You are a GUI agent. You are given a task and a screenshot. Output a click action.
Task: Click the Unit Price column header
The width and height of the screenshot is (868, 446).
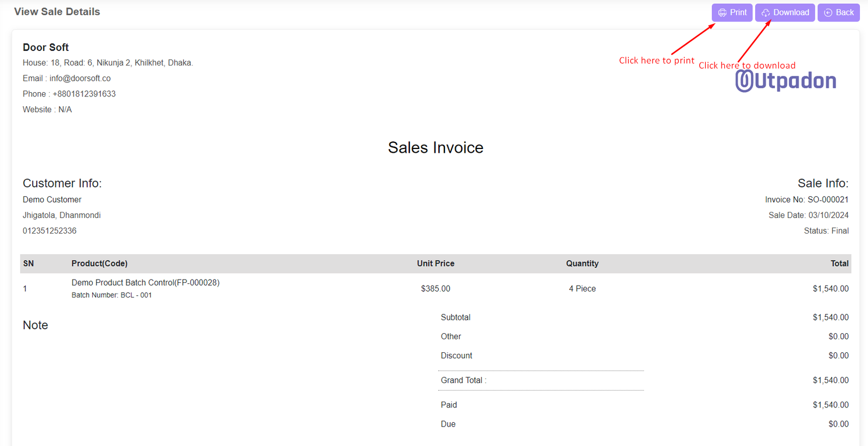point(435,263)
